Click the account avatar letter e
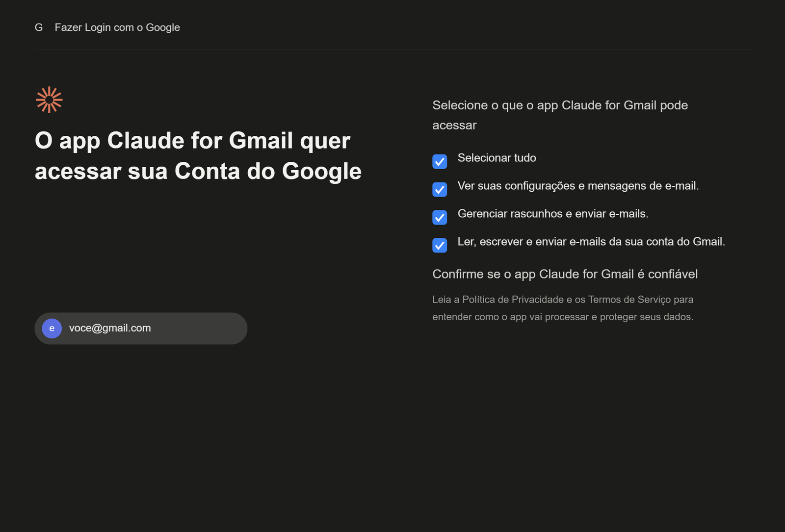Image resolution: width=785 pixels, height=532 pixels. click(x=52, y=329)
